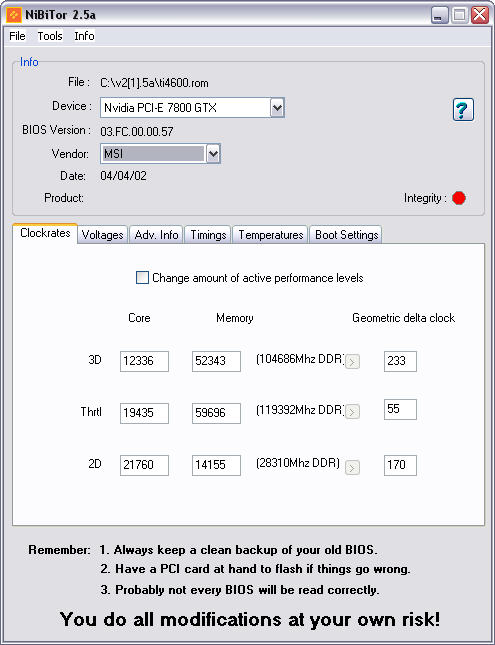495x645 pixels.
Task: Click the red Integrity status indicator
Action: (x=458, y=198)
